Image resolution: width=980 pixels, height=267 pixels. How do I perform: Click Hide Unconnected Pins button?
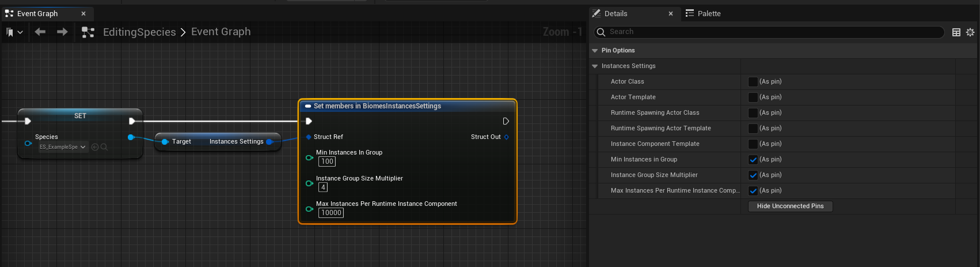(790, 206)
